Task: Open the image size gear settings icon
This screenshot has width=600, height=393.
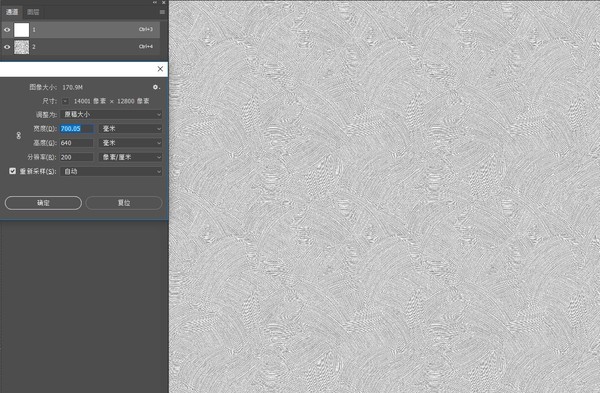Action: click(156, 87)
